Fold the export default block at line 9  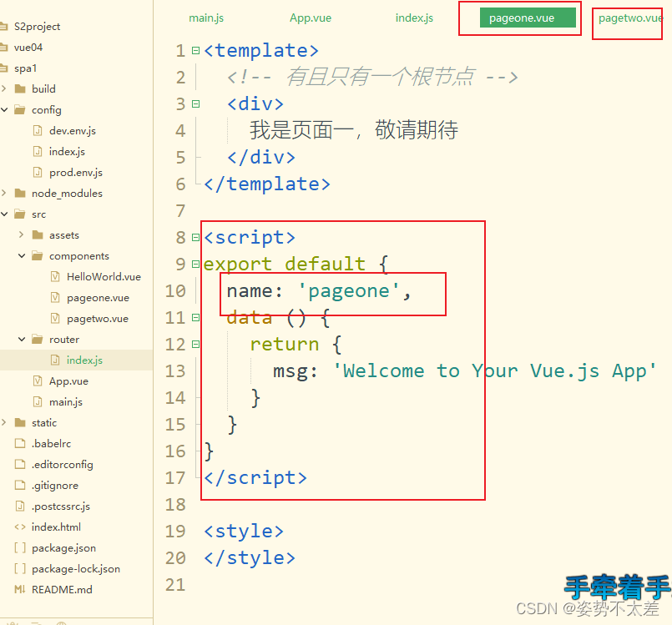click(x=196, y=265)
